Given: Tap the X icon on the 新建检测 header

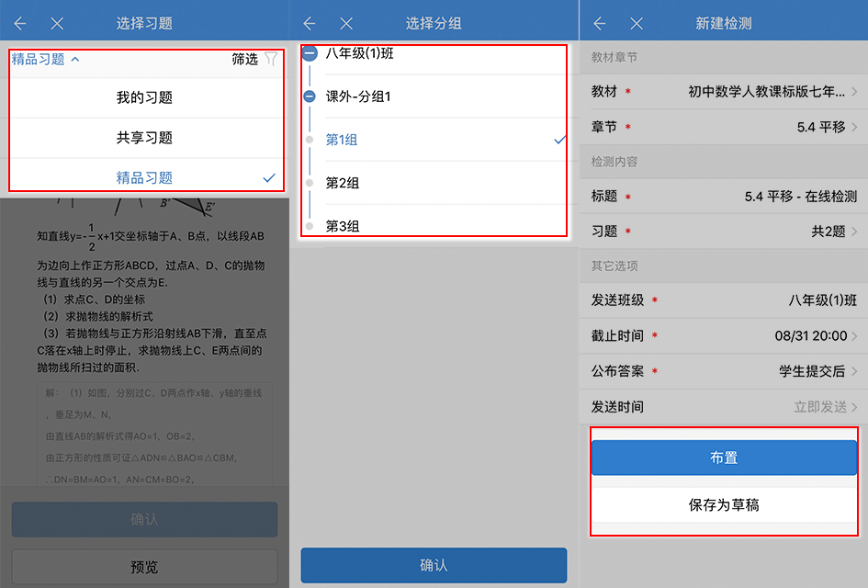Looking at the screenshot, I should pos(636,21).
